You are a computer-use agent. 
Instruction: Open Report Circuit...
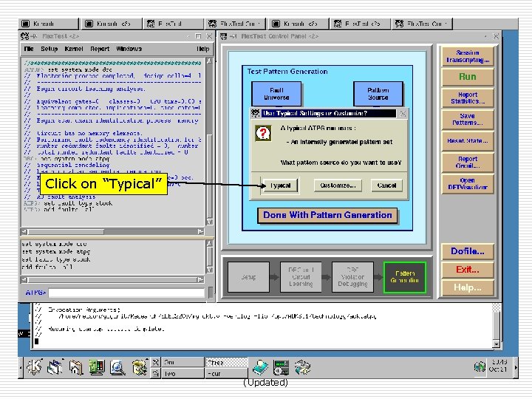(468, 162)
